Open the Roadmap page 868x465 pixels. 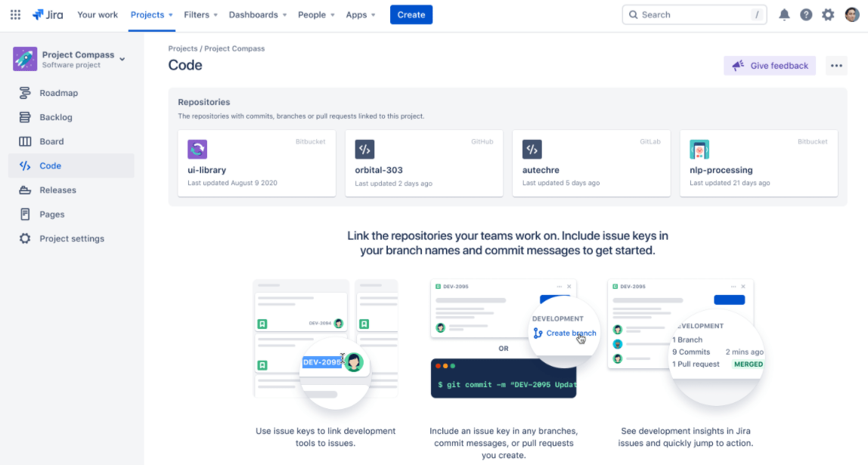[x=71, y=93]
